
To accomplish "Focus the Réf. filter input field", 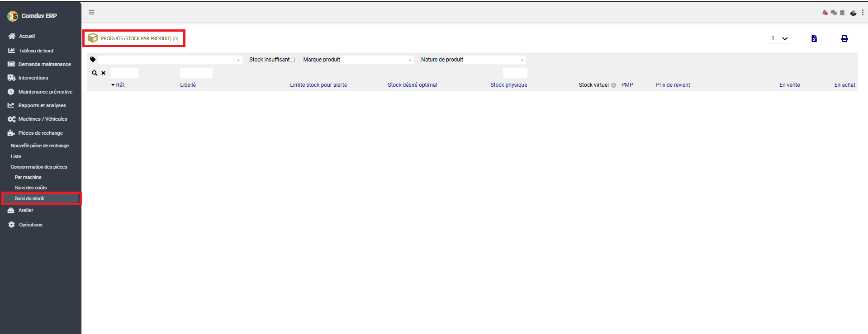I will 125,73.
